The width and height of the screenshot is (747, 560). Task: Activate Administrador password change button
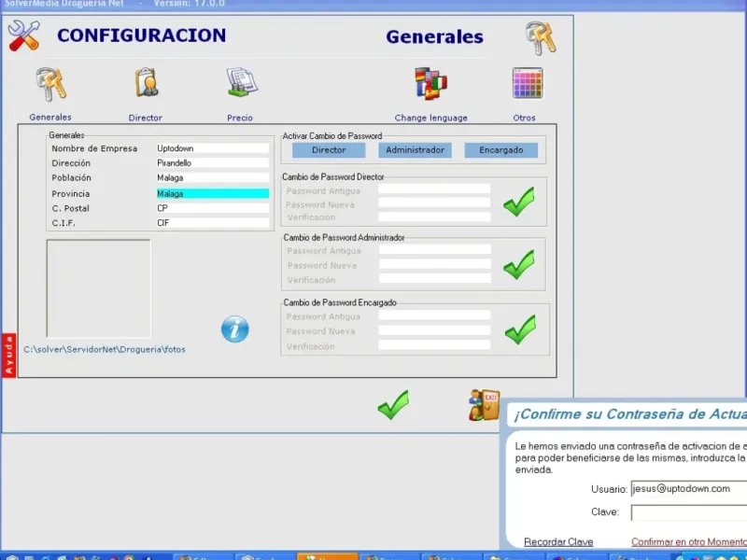(x=415, y=150)
